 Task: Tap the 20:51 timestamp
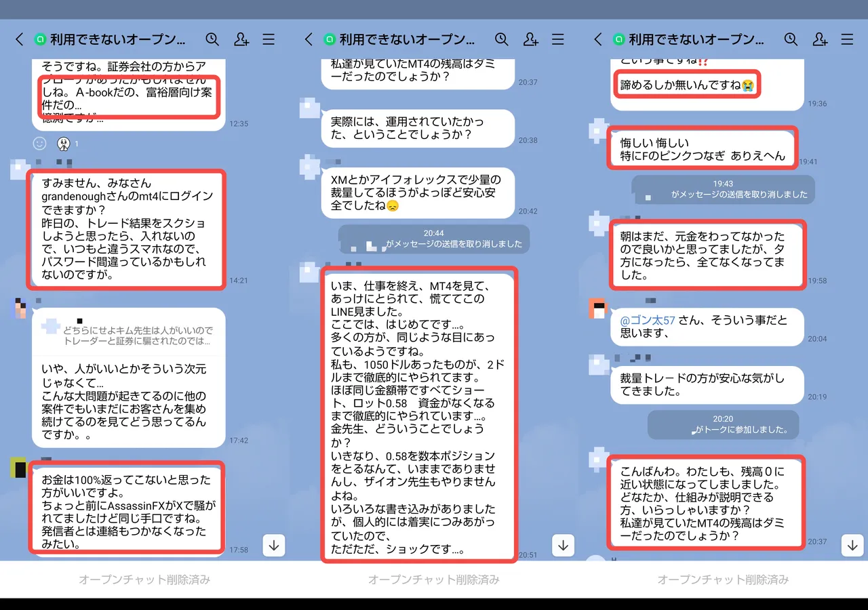[528, 554]
